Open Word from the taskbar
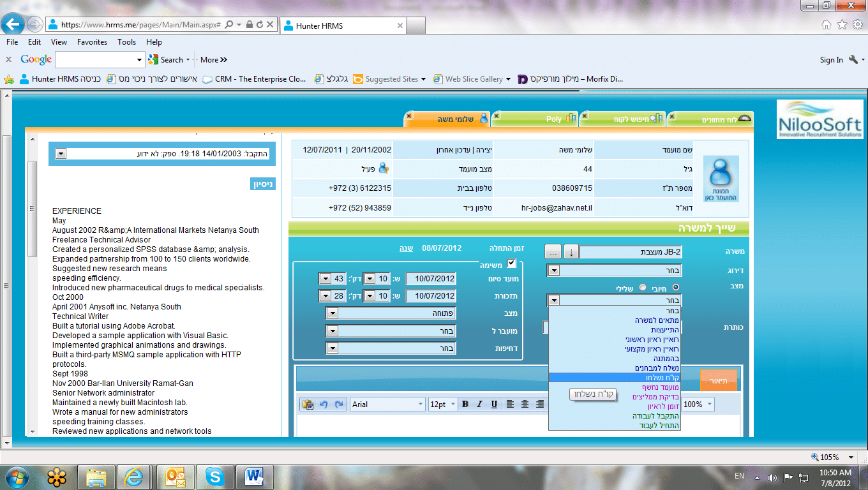Viewport: 868px width, 490px height. click(x=254, y=476)
